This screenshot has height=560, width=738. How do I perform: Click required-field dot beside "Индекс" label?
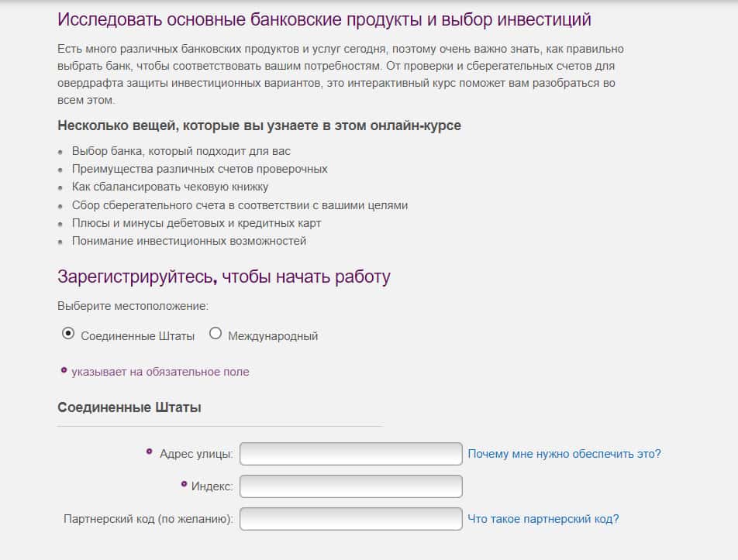coord(184,483)
